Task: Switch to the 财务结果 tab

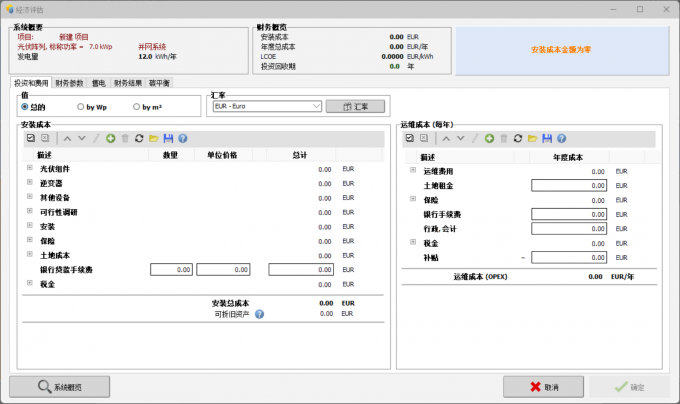Action: (x=128, y=83)
